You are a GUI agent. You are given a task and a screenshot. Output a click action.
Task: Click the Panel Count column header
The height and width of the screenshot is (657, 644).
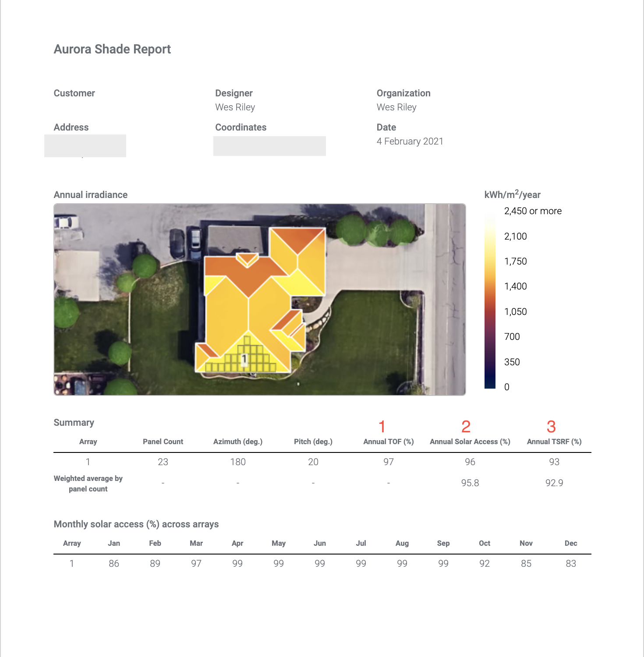[x=163, y=442]
